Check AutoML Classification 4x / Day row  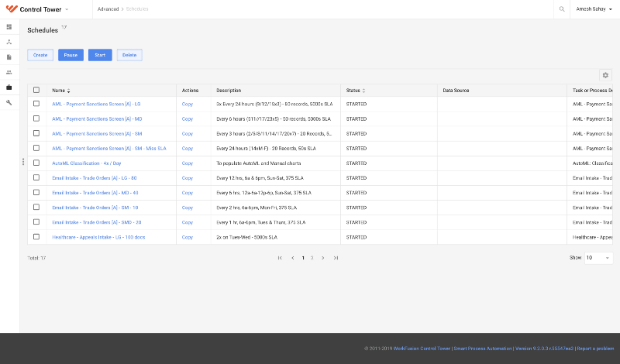36,163
